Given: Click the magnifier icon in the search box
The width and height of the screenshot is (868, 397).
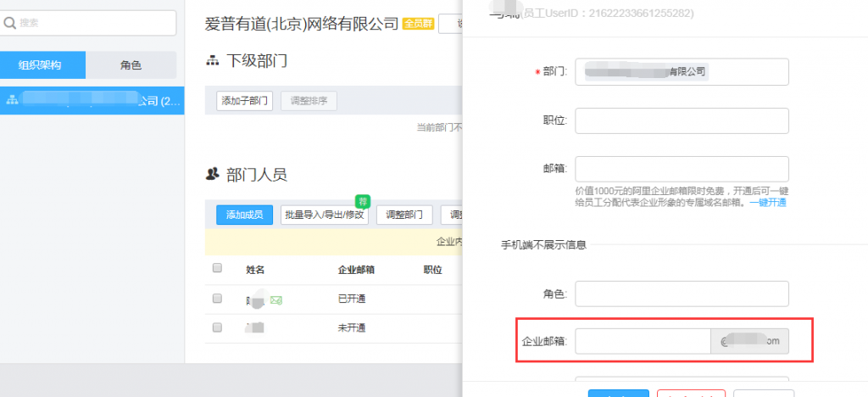Looking at the screenshot, I should 11,24.
